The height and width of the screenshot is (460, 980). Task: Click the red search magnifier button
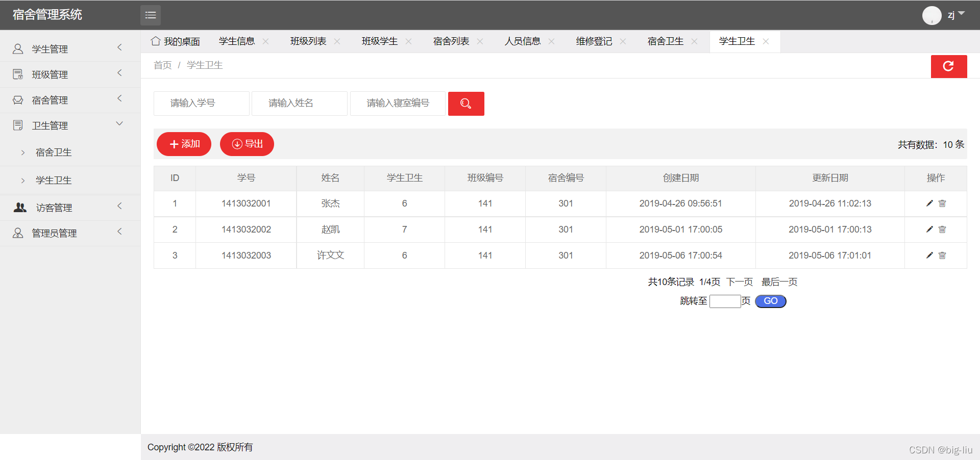[466, 104]
